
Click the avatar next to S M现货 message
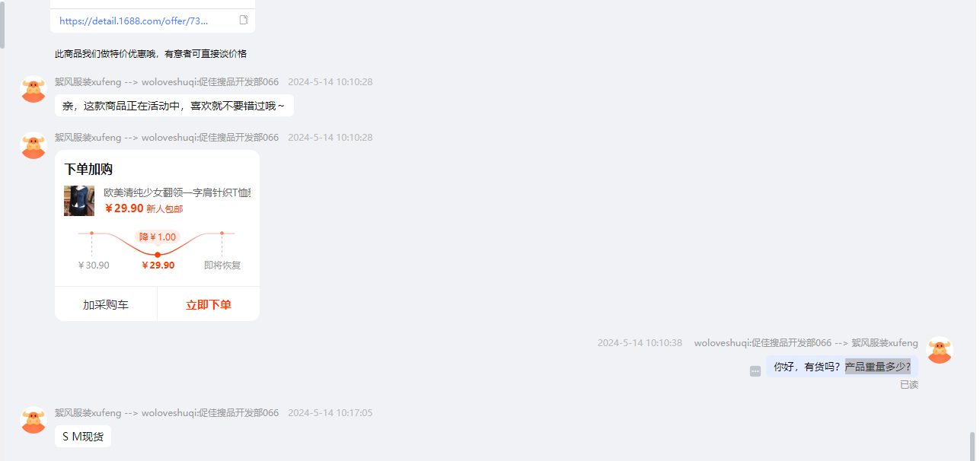point(34,420)
